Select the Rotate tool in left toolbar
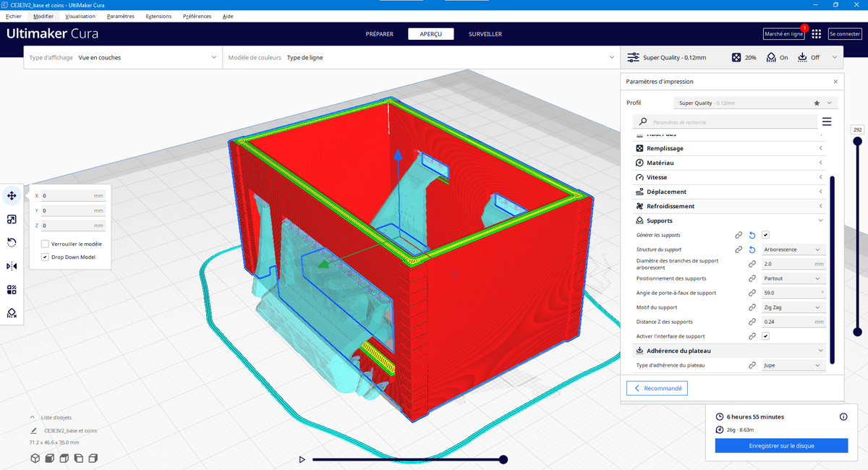The image size is (868, 470). click(x=12, y=242)
